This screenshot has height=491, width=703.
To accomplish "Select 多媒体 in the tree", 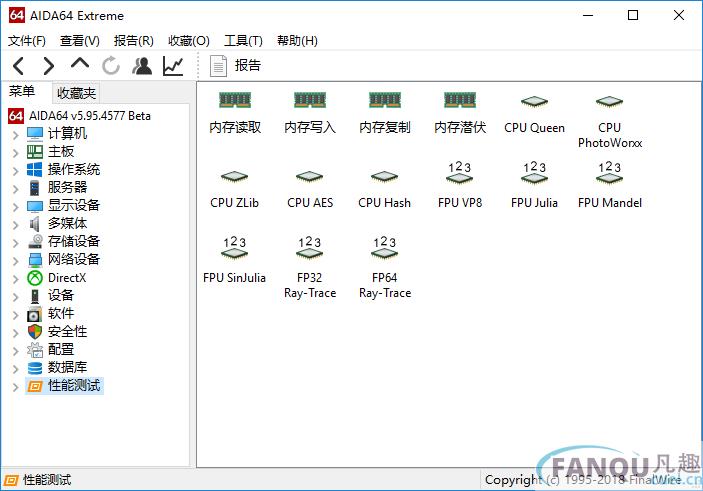I will click(67, 223).
